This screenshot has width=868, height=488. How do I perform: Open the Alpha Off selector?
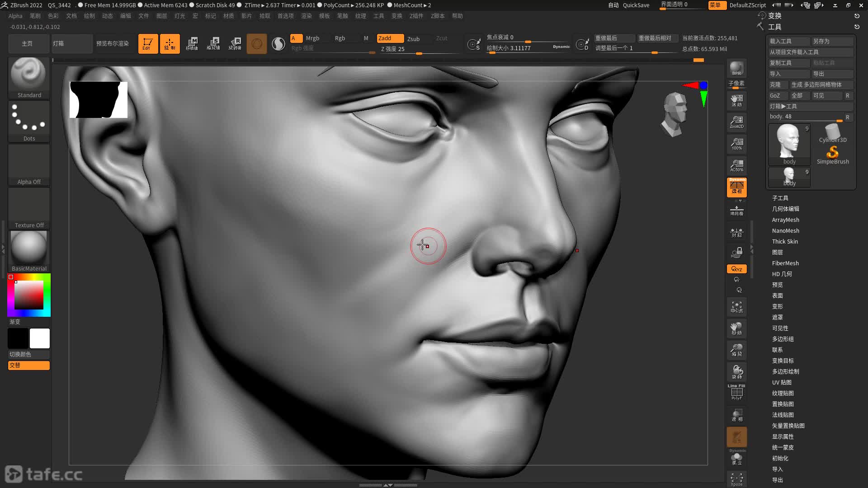29,164
